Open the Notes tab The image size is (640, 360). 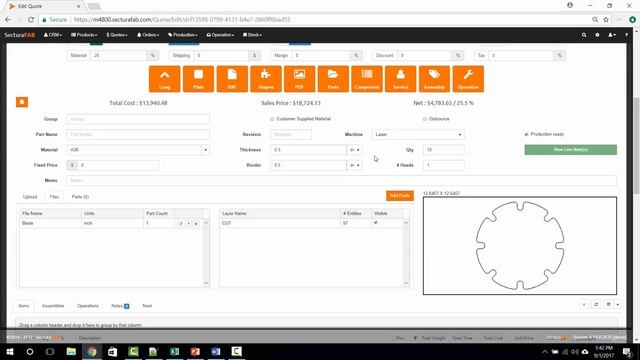pos(120,306)
